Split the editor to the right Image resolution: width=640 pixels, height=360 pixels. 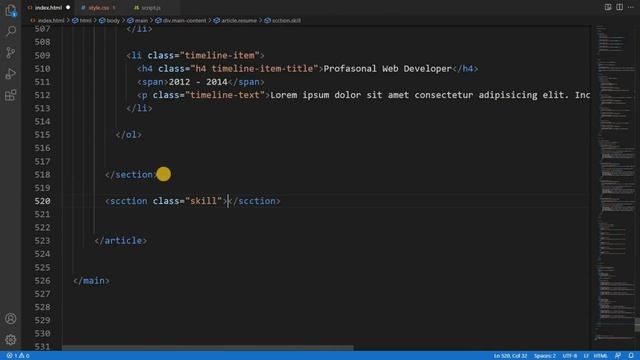[619, 7]
